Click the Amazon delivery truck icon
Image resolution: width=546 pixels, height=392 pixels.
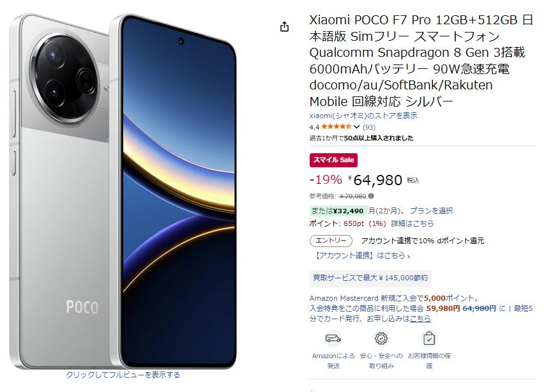[x=333, y=338]
